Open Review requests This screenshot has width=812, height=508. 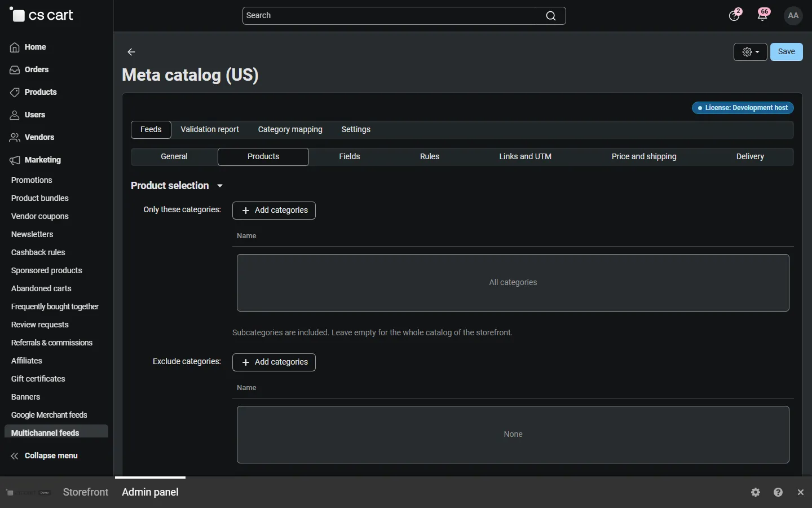40,325
